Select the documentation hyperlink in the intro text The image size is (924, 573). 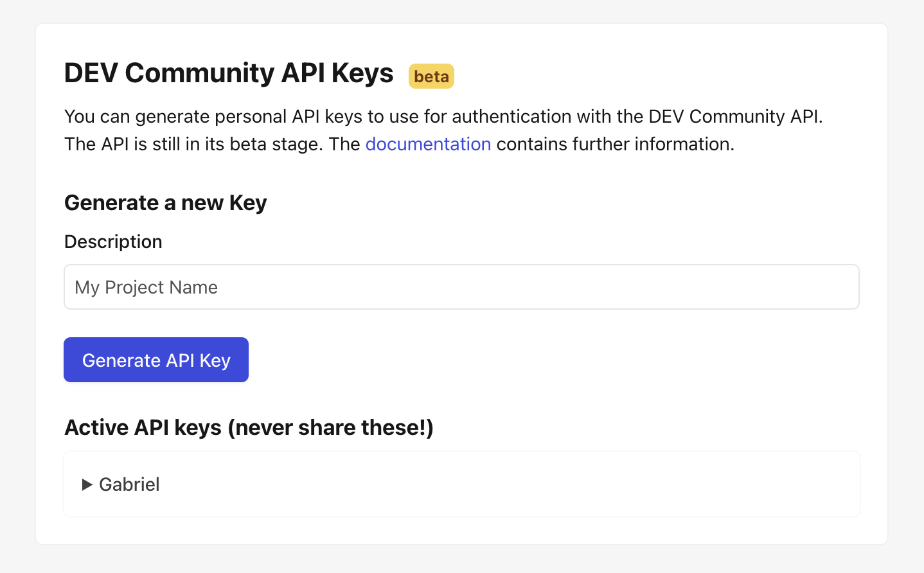coord(428,144)
